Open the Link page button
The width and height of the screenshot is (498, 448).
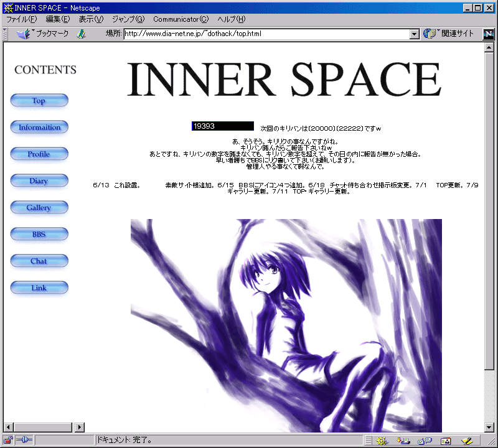[39, 287]
